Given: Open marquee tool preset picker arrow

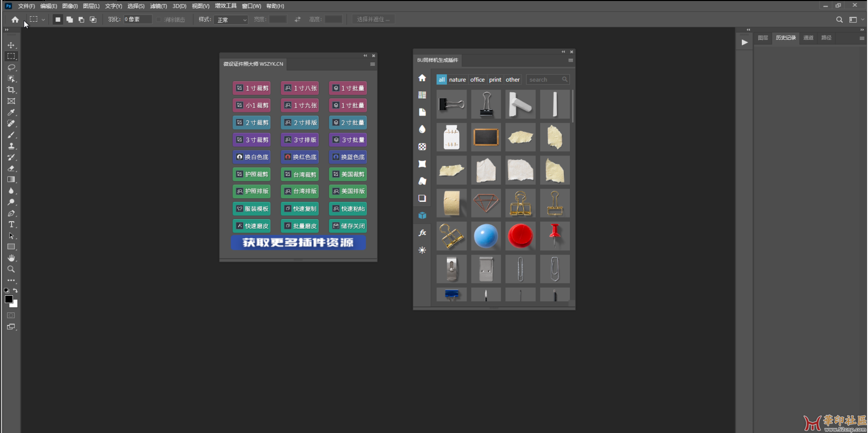Looking at the screenshot, I should pos(43,20).
